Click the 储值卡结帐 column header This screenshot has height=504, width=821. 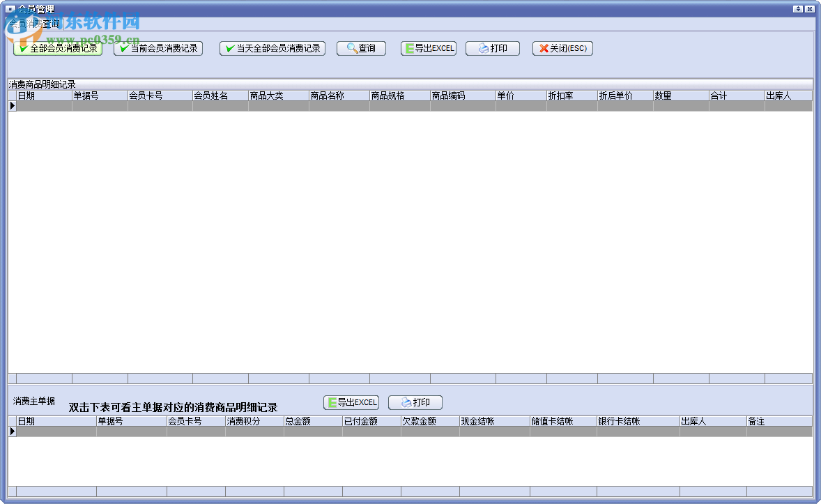click(563, 421)
